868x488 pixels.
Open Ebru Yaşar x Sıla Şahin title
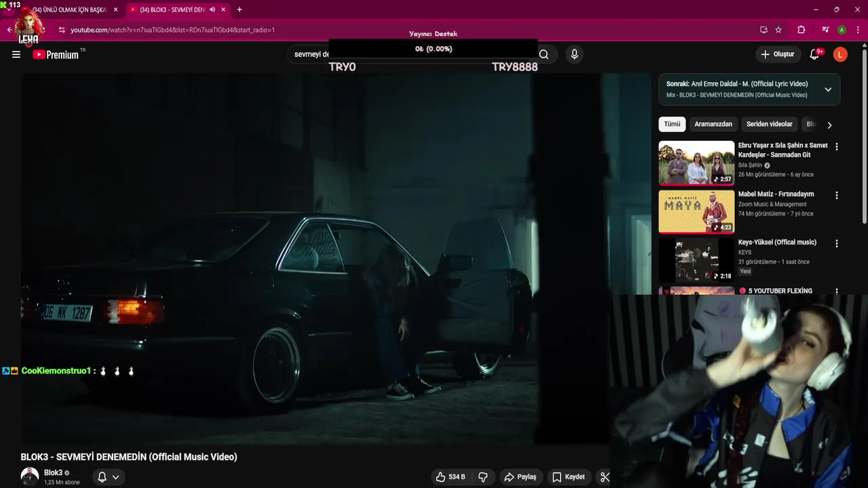pos(783,150)
